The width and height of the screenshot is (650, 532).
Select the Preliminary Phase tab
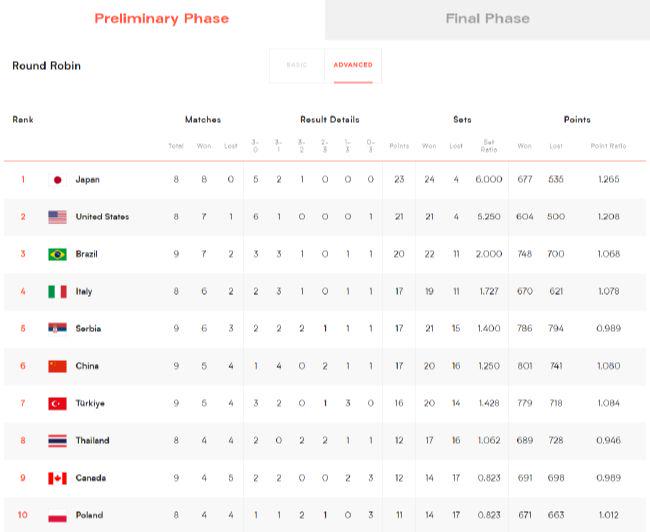(x=161, y=18)
